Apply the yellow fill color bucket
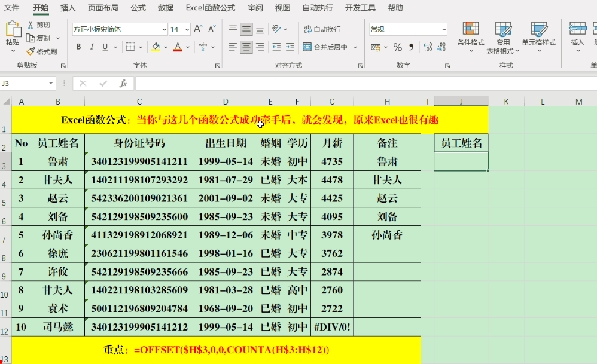597x364 pixels. click(156, 47)
